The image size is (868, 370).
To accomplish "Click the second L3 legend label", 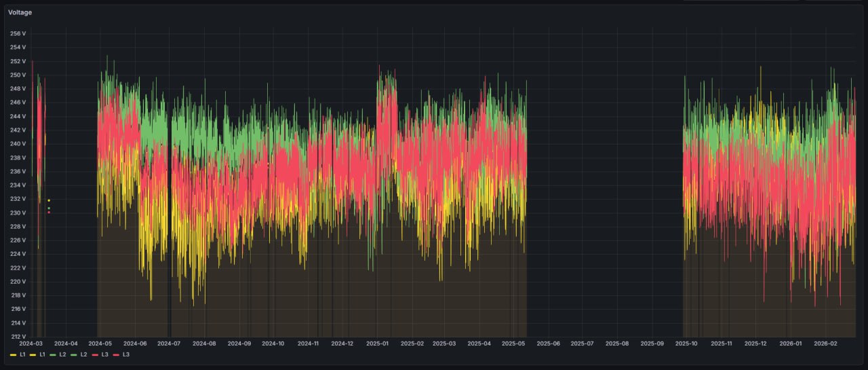I will pos(126,354).
